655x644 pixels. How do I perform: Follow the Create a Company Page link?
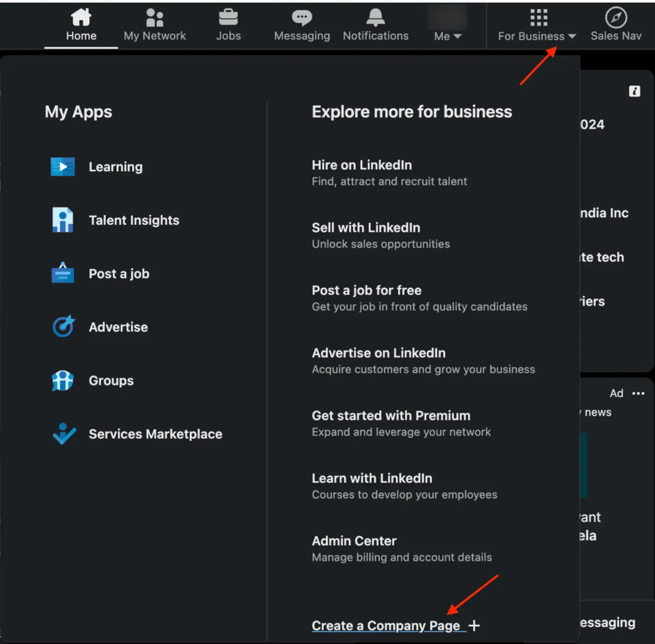[x=386, y=626]
